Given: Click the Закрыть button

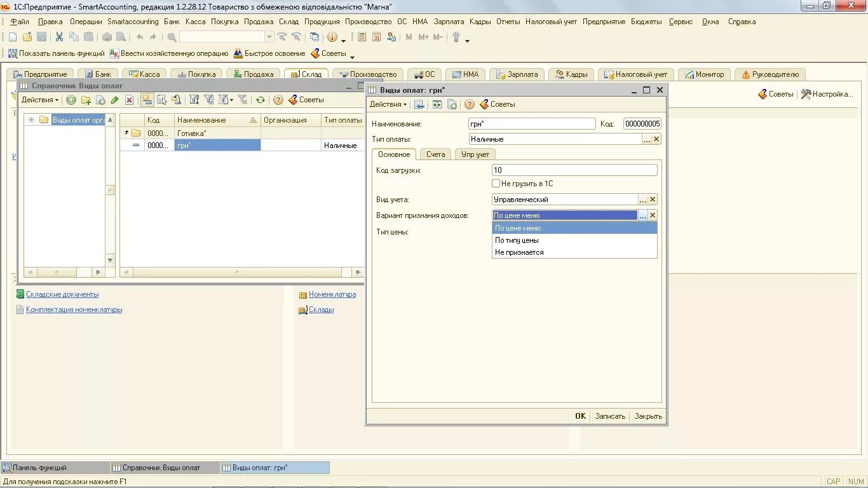Looking at the screenshot, I should click(648, 416).
